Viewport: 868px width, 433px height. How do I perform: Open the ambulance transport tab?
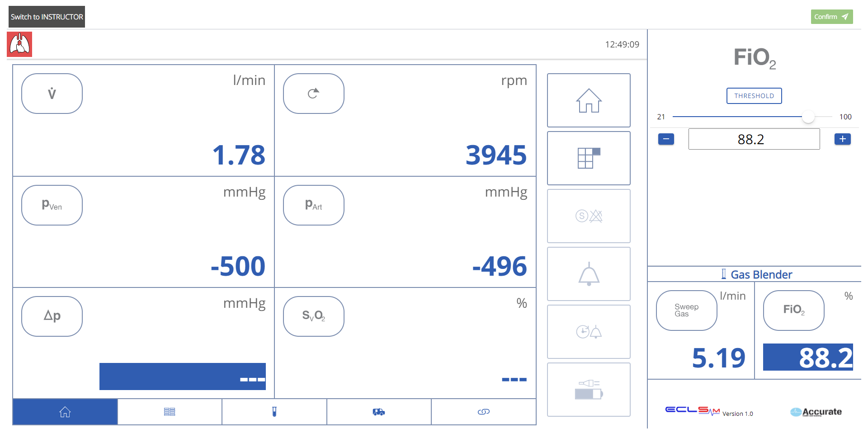click(x=378, y=412)
